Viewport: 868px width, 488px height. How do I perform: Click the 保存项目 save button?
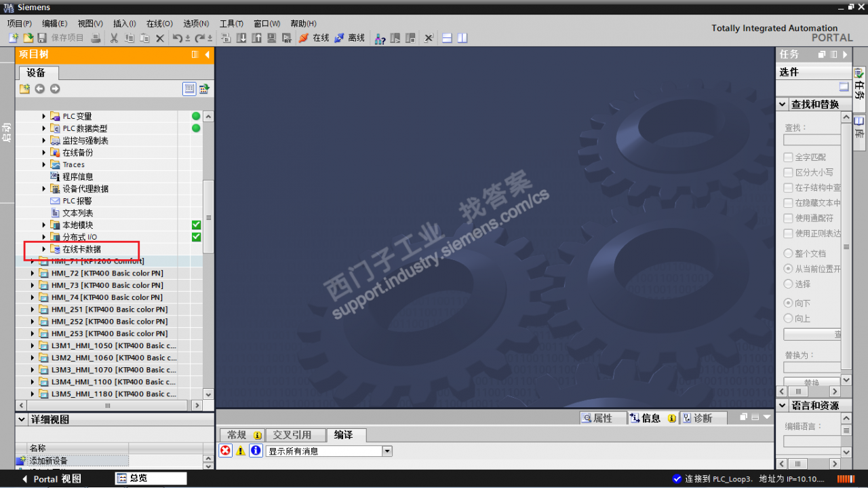[x=61, y=38]
